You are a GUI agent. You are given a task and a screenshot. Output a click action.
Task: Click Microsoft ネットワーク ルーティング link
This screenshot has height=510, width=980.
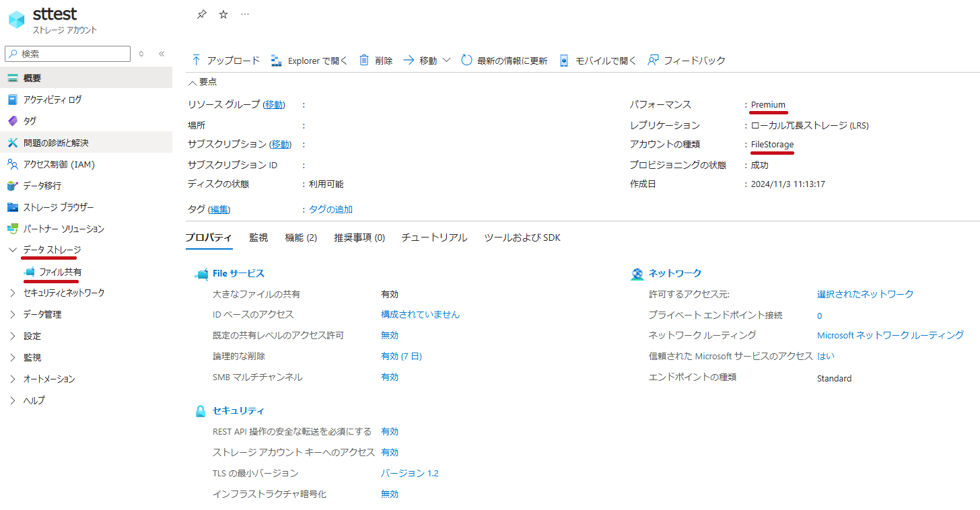click(890, 335)
